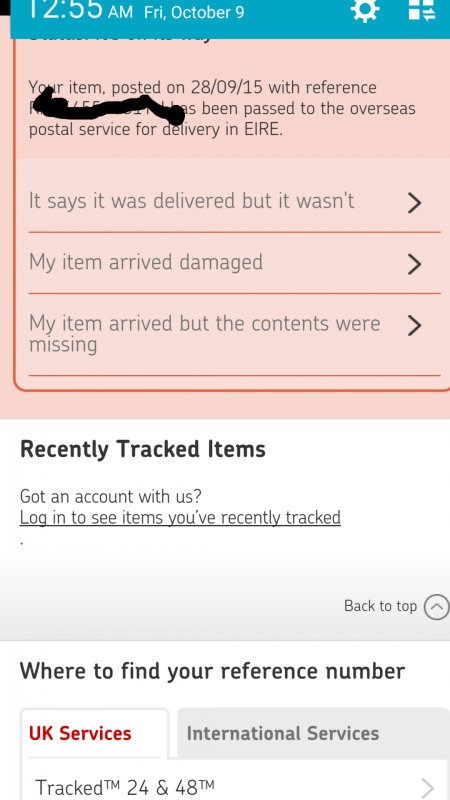Viewport: 450px width, 800px height.
Task: Open chevron next to Tracked 24 & 48
Action: (x=427, y=788)
